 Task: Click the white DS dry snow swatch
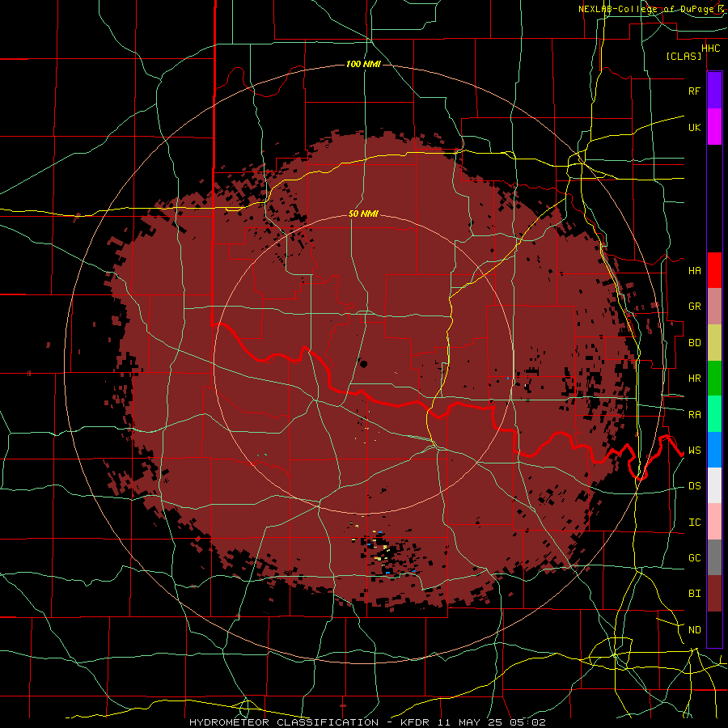pos(714,485)
